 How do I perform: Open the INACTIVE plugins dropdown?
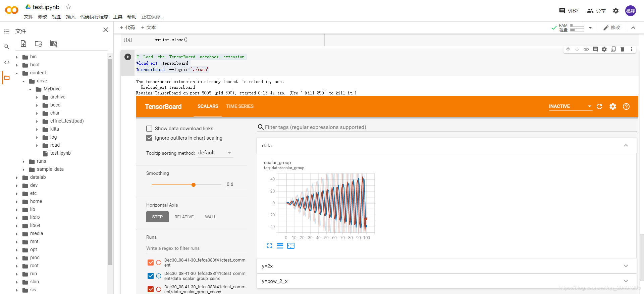(x=570, y=106)
